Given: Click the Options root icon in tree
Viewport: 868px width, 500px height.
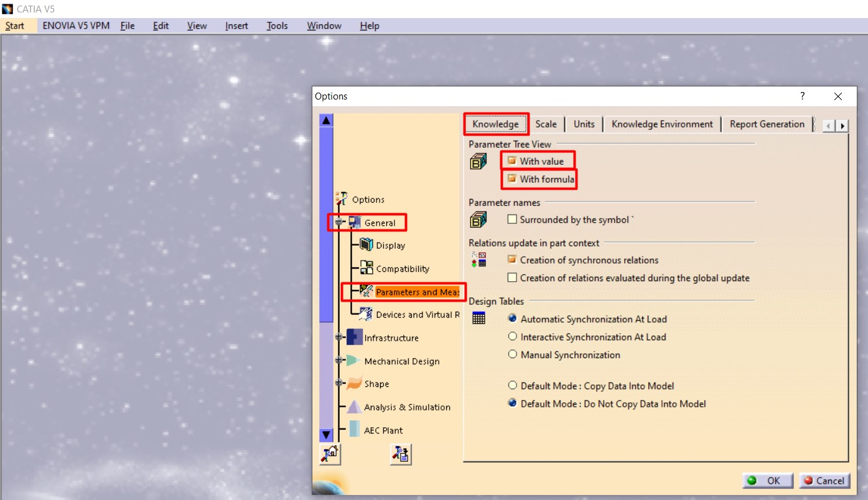Looking at the screenshot, I should click(342, 199).
